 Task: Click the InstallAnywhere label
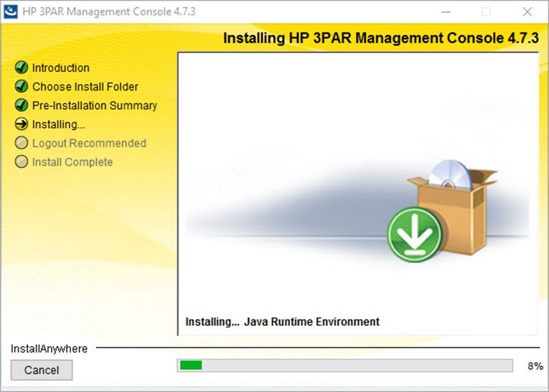tap(49, 348)
